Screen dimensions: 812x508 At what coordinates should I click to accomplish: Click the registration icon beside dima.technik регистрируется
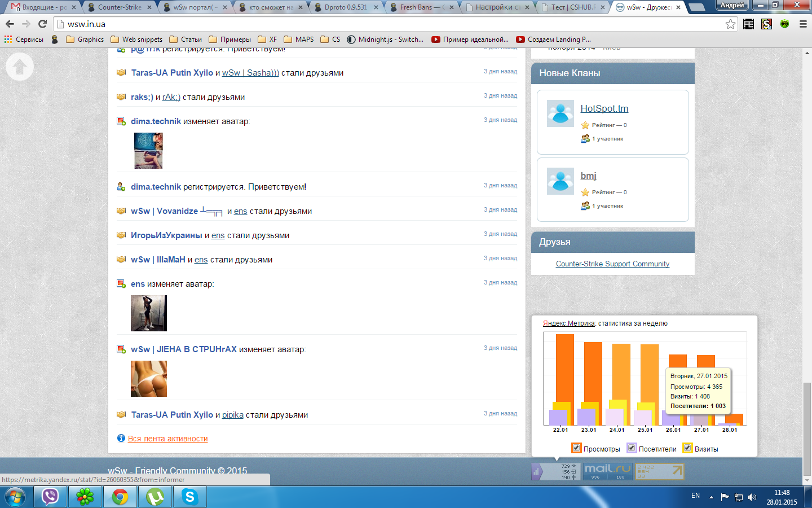(x=121, y=187)
